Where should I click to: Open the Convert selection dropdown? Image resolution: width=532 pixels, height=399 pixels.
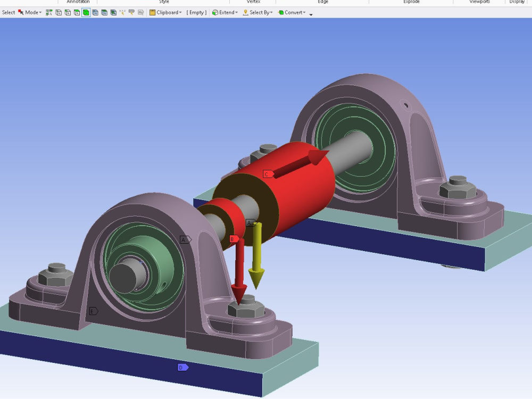[292, 13]
